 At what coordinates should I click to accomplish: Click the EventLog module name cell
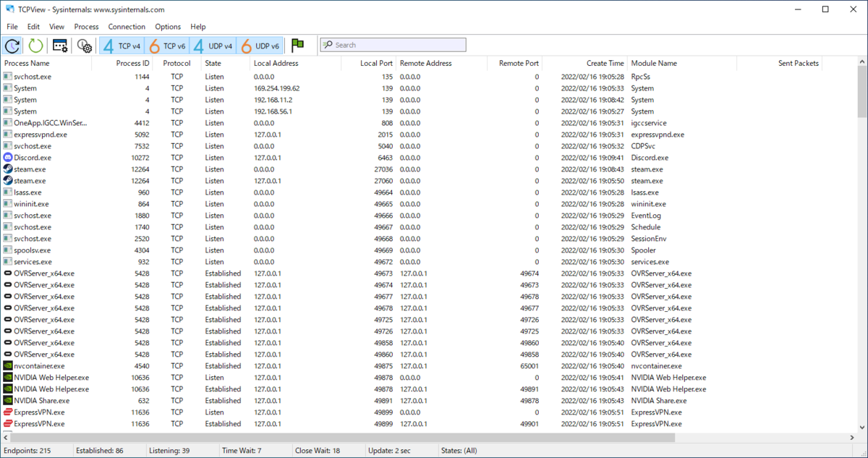646,216
